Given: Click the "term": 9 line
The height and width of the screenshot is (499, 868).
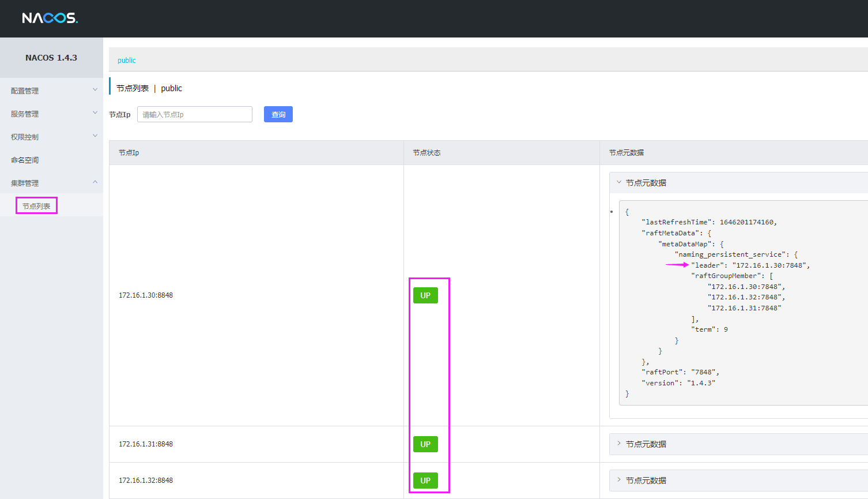Looking at the screenshot, I should click(710, 329).
